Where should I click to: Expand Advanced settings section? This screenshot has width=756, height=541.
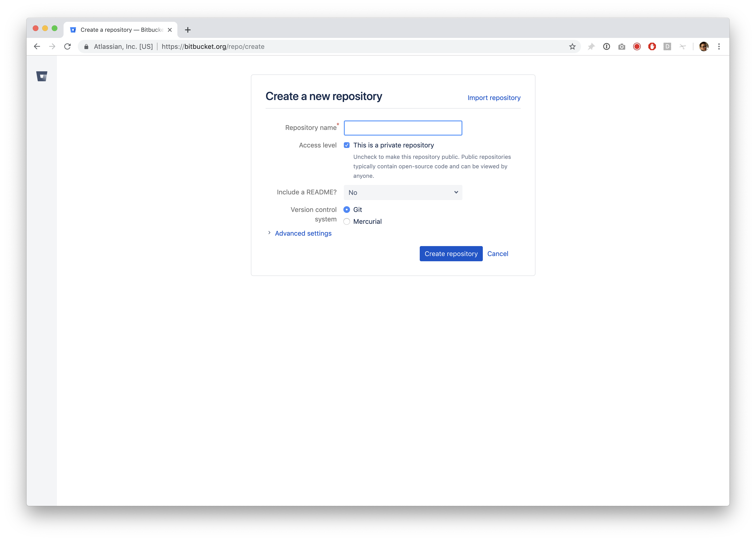pyautogui.click(x=303, y=233)
